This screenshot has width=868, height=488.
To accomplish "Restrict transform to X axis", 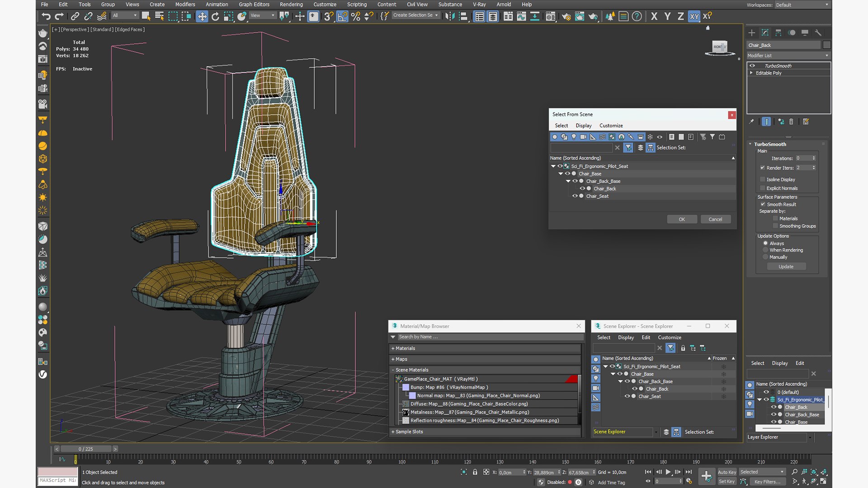I will [x=654, y=16].
